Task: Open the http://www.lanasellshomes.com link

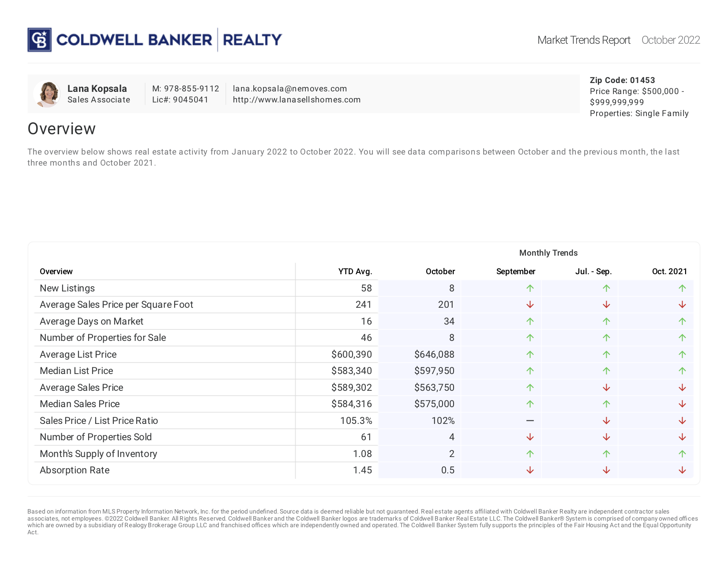Action: 296,100
